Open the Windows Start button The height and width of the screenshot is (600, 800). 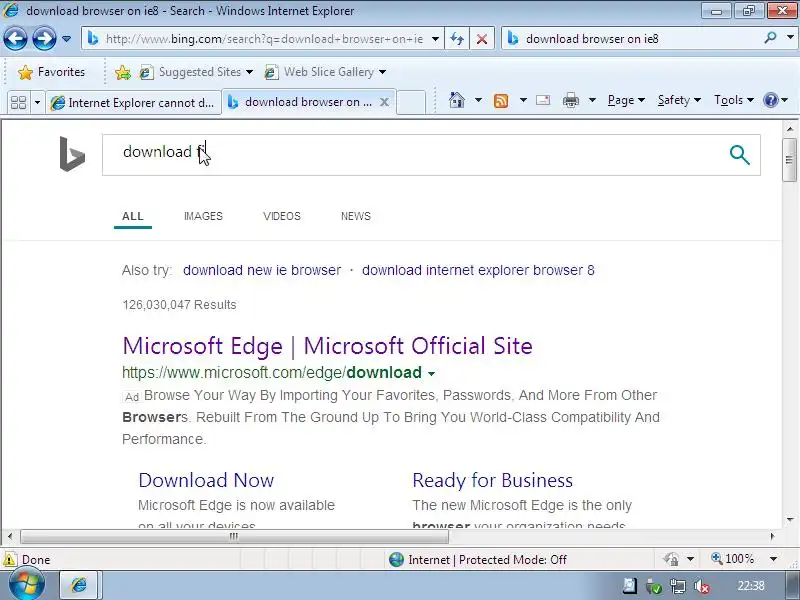point(27,585)
